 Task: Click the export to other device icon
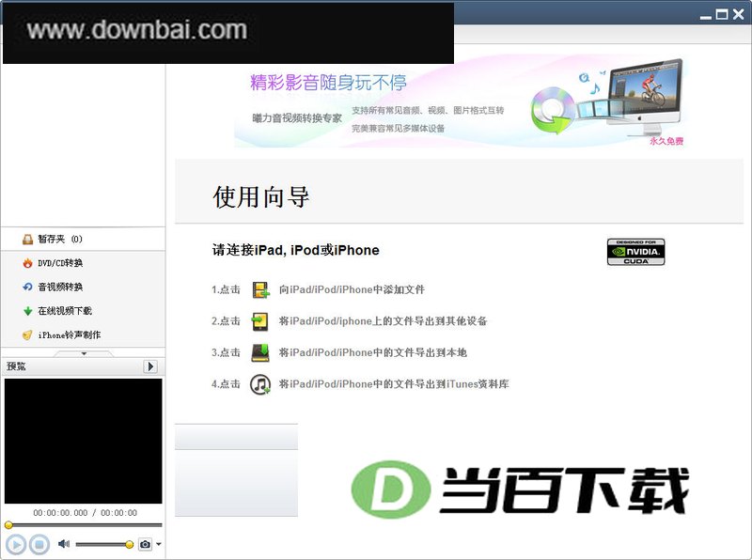point(260,321)
